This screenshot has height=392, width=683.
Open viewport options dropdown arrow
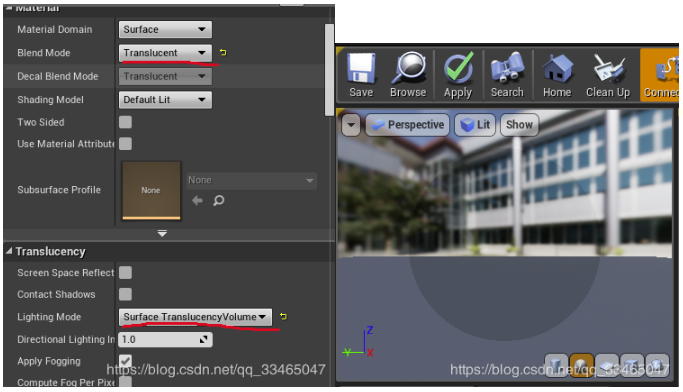pyautogui.click(x=351, y=125)
